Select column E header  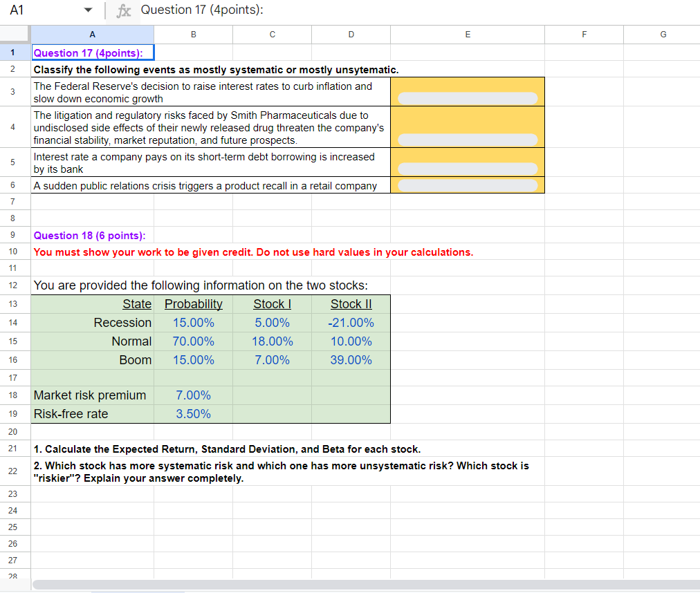pyautogui.click(x=468, y=35)
